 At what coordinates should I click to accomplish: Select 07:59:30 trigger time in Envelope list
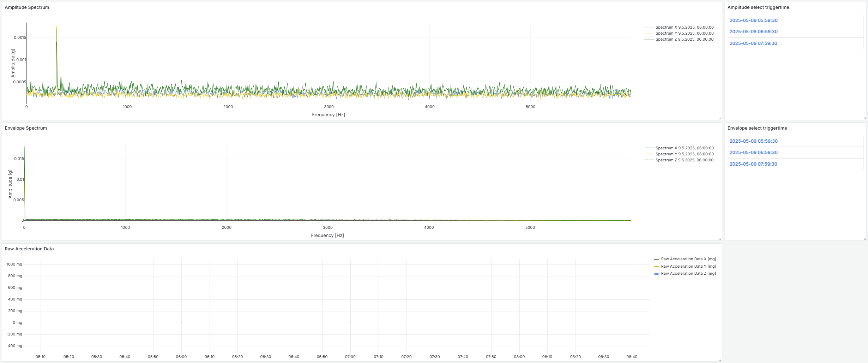[753, 164]
